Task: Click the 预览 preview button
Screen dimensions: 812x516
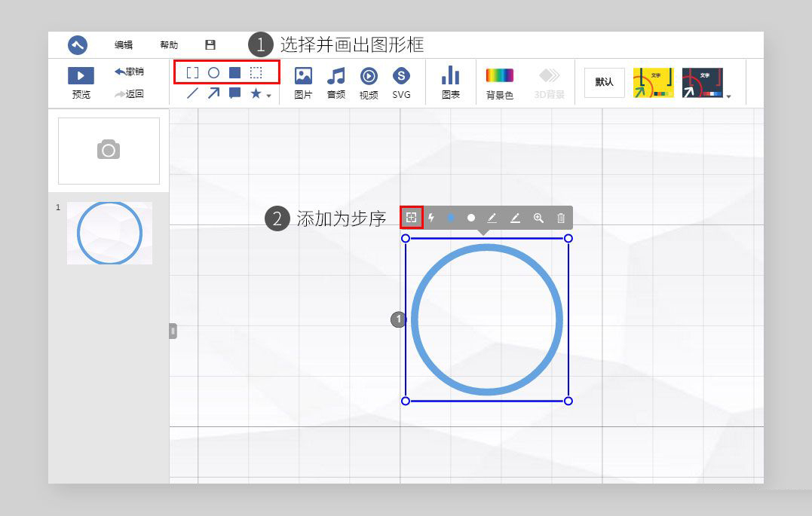Action: coord(80,81)
